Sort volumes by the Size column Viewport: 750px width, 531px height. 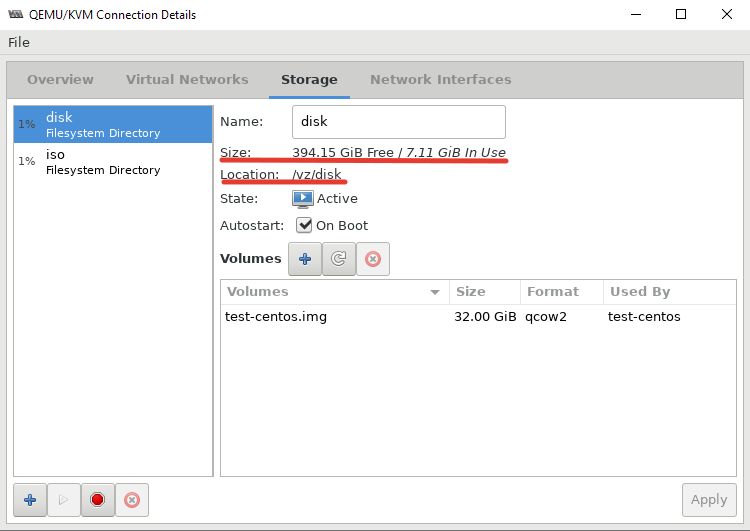click(x=485, y=292)
